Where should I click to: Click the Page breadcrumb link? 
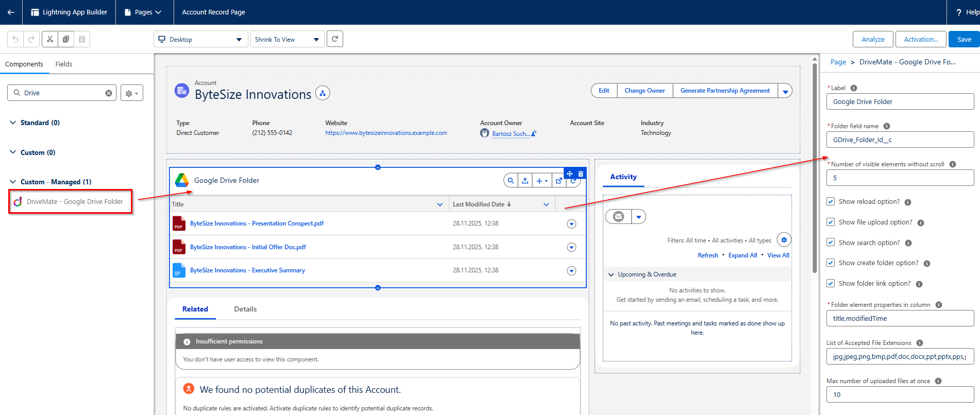coord(838,62)
